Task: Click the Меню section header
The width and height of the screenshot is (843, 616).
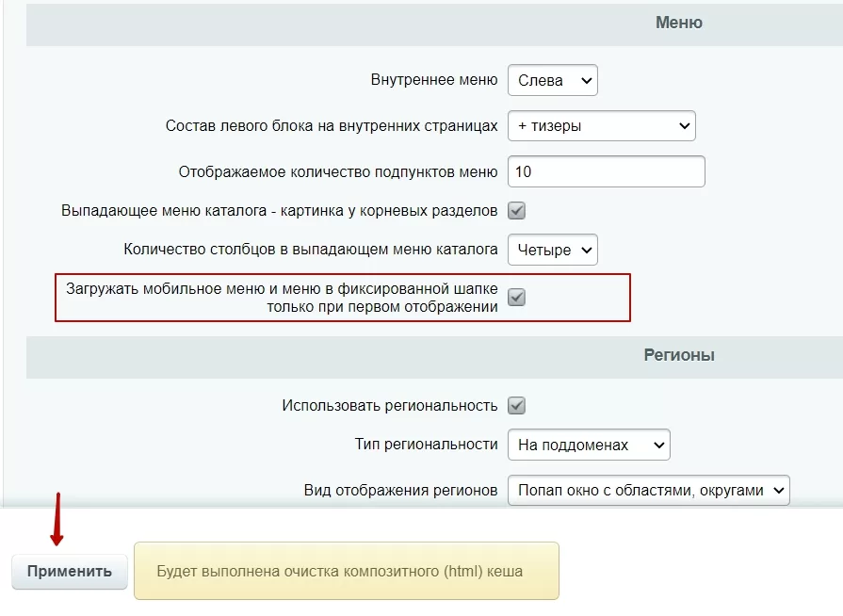Action: point(678,23)
